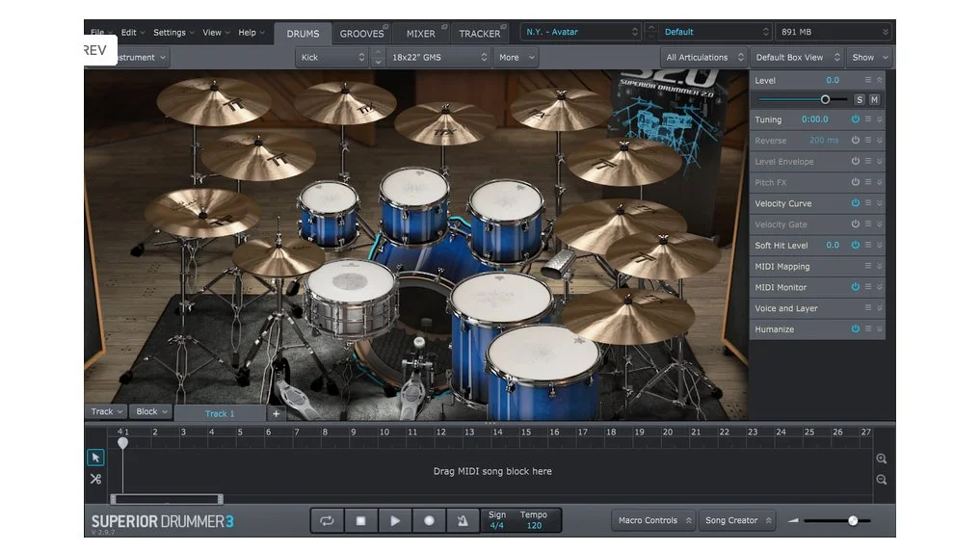
Task: Open the Tuning property menu icon
Action: click(868, 119)
